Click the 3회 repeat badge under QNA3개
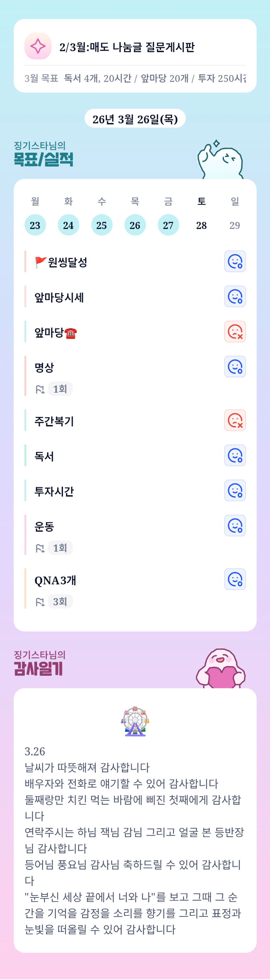270x980 pixels. (x=60, y=601)
